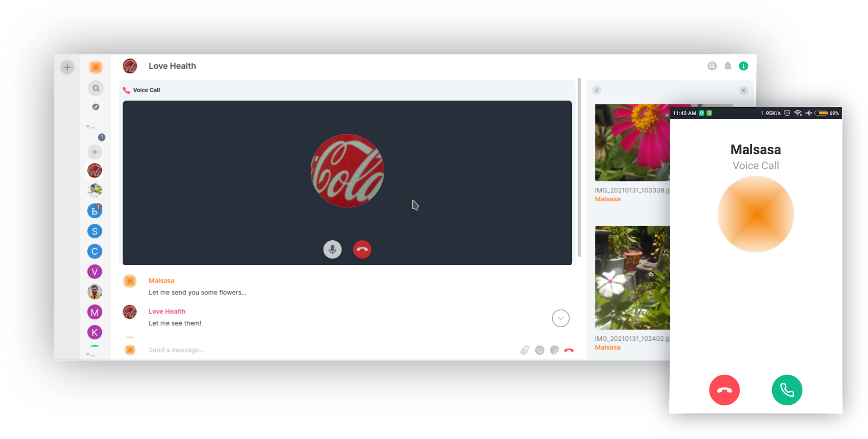Image resolution: width=868 pixels, height=439 pixels.
Task: Click the IMG_20210131_102402 file name
Action: (x=632, y=339)
